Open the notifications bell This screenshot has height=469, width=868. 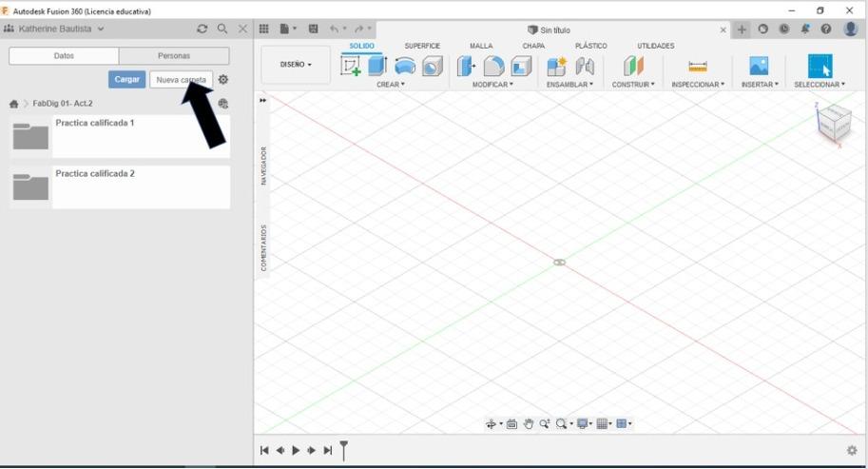click(805, 29)
